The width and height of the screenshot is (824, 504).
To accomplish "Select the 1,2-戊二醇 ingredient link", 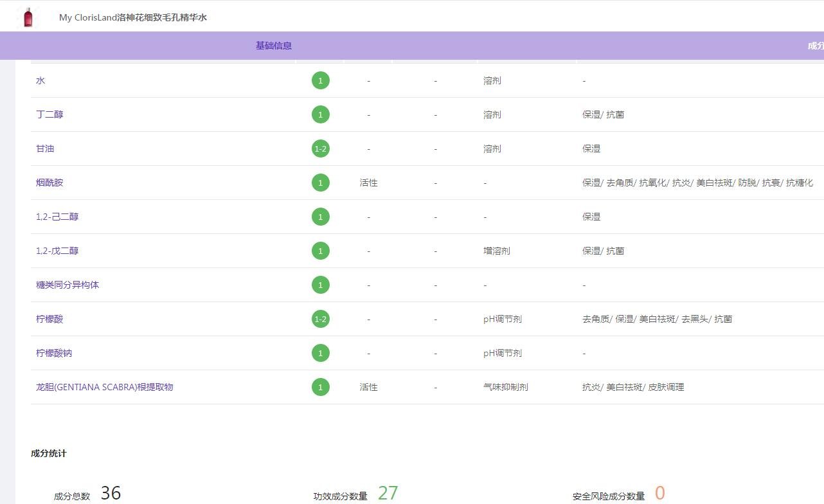I will click(x=57, y=251).
